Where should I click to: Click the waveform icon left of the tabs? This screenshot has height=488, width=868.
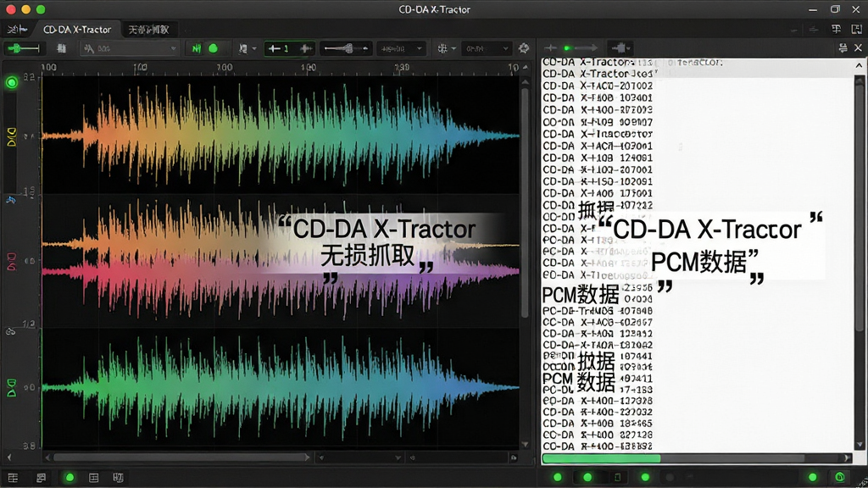pos(17,29)
